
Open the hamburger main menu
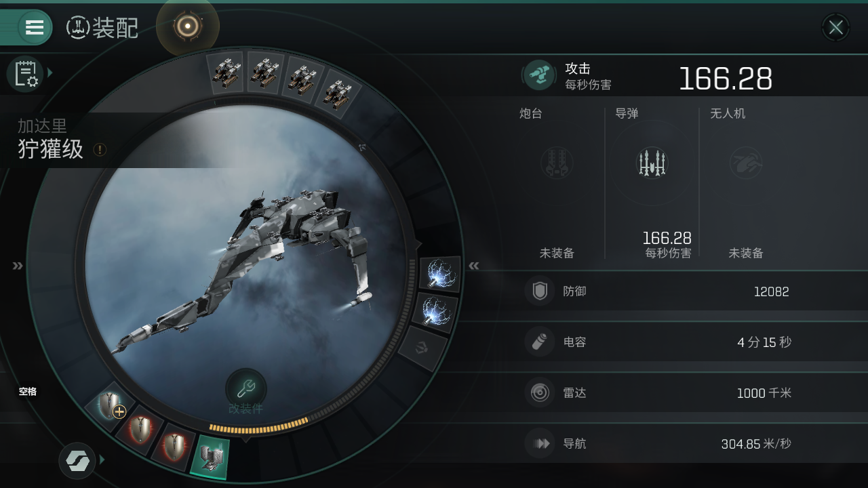34,27
